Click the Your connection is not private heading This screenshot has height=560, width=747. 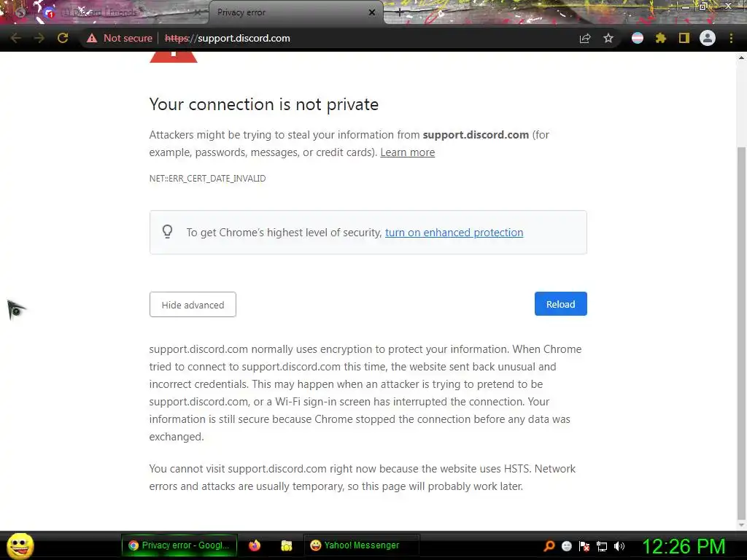tap(264, 104)
